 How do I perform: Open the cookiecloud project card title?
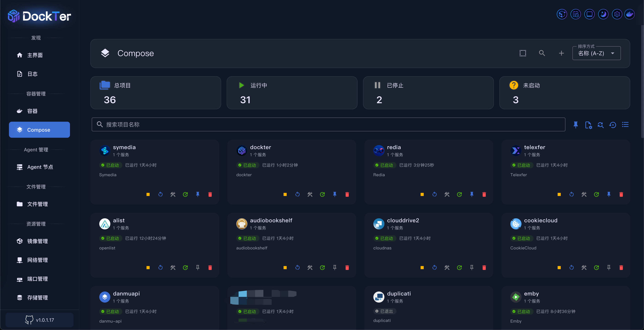[541, 220]
